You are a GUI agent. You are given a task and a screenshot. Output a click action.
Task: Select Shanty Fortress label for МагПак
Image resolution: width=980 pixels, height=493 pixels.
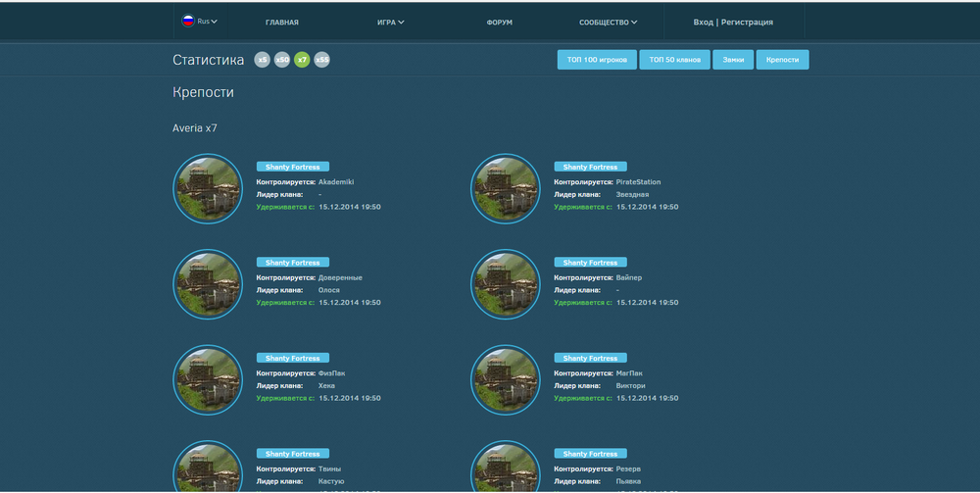coord(590,358)
